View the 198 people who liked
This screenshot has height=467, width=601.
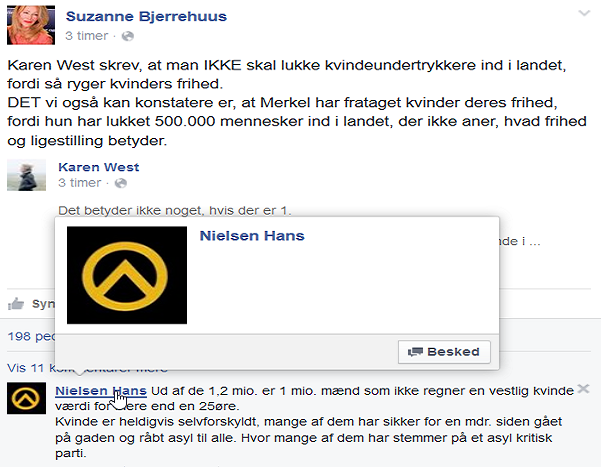(x=32, y=336)
